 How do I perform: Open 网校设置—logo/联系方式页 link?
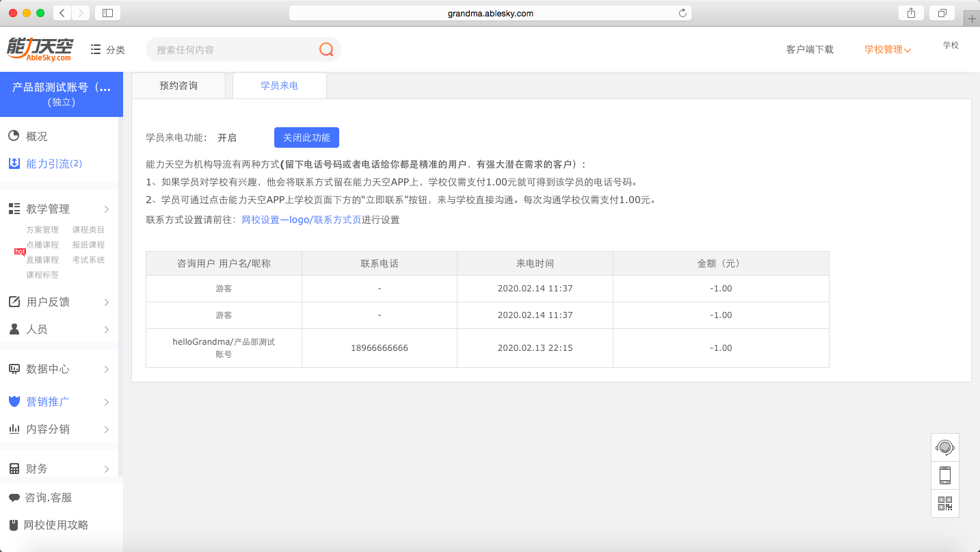pos(301,220)
